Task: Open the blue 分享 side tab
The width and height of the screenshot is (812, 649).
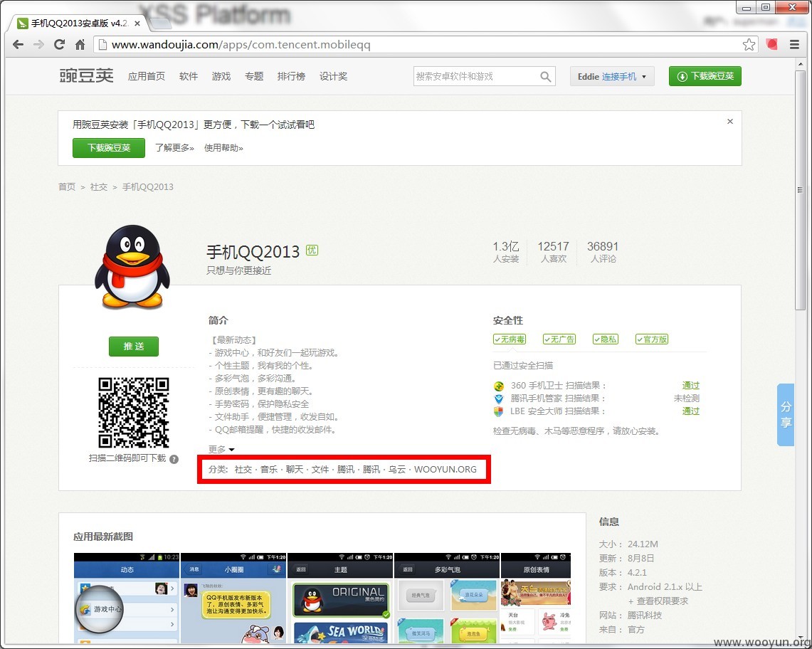Action: coord(786,415)
